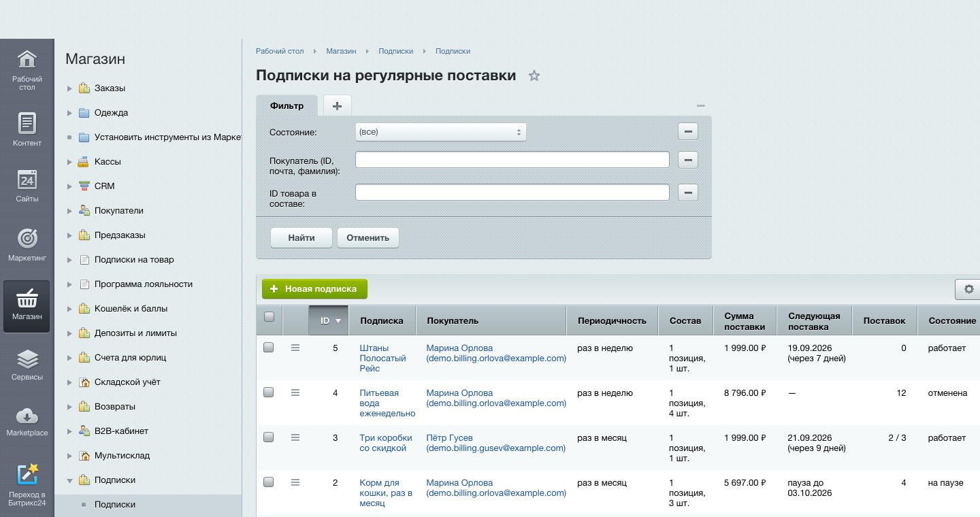The image size is (980, 517).
Task: Click the Найти button
Action: click(301, 238)
